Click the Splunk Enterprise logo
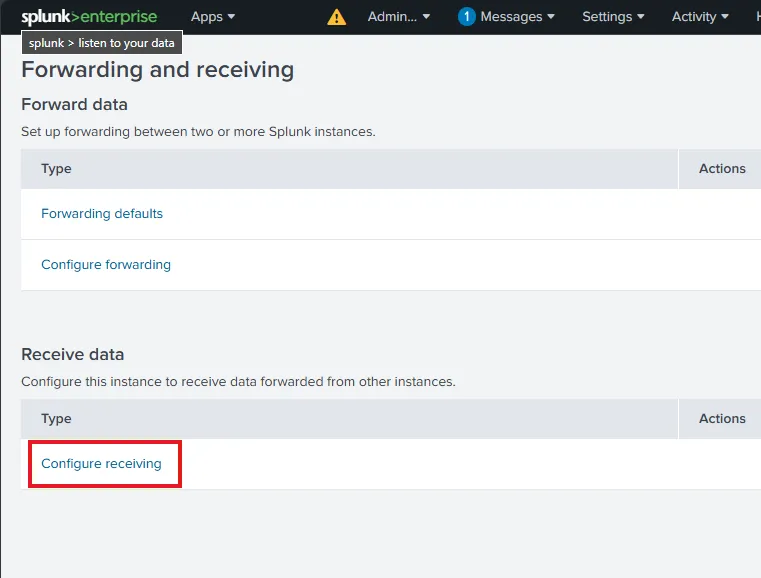The image size is (761, 578). [89, 16]
